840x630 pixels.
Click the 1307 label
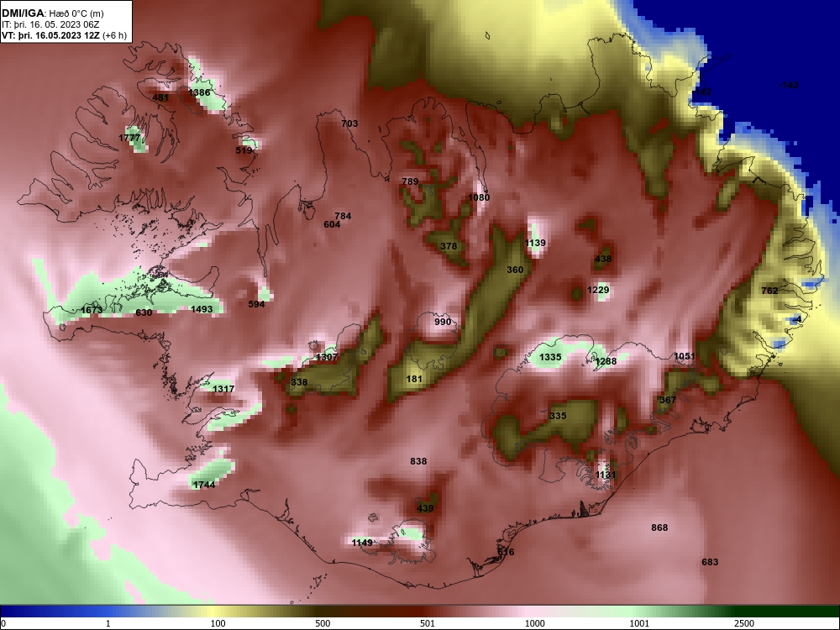[x=327, y=357]
